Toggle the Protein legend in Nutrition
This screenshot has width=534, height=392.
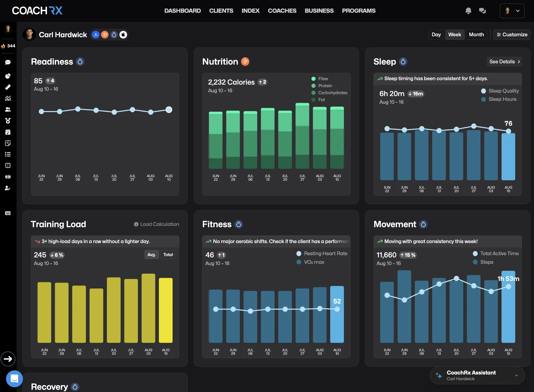pyautogui.click(x=322, y=86)
